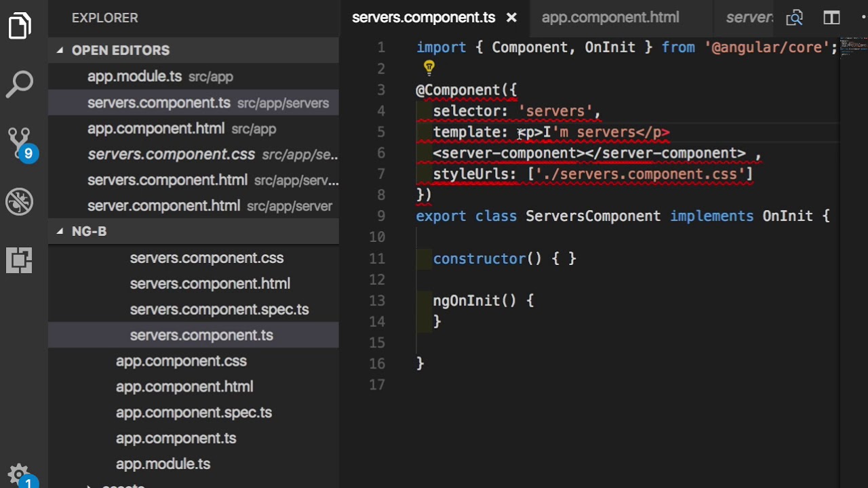The width and height of the screenshot is (868, 488).
Task: Open the Extensions view in activity bar
Action: [20, 260]
